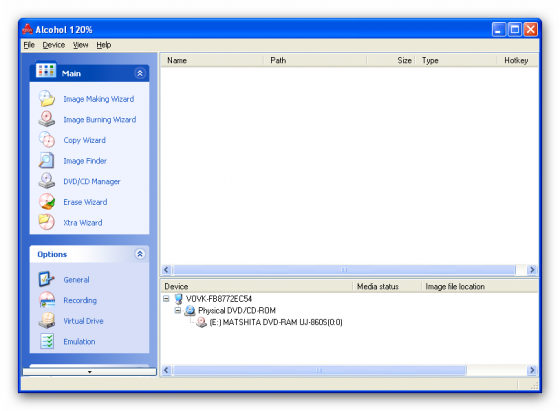This screenshot has width=560, height=411.
Task: Click the sidebar scroll-down arrow
Action: [x=89, y=372]
